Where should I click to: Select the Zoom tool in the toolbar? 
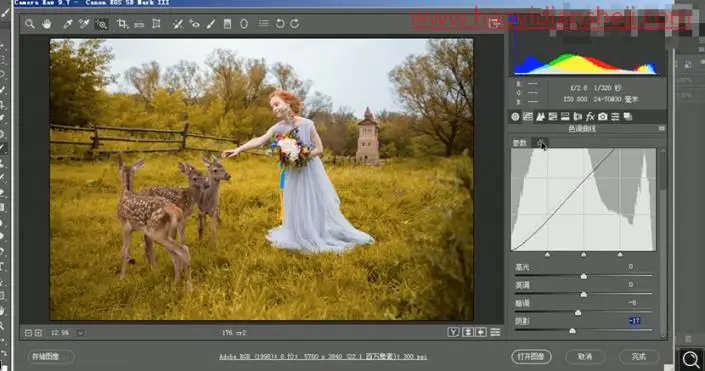[30, 24]
